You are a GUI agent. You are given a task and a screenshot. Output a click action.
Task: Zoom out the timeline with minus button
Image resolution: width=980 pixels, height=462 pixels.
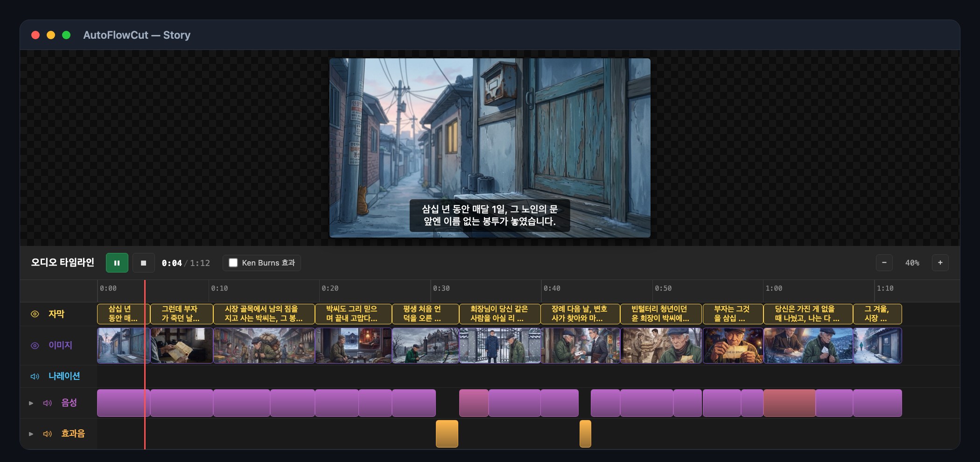[884, 263]
